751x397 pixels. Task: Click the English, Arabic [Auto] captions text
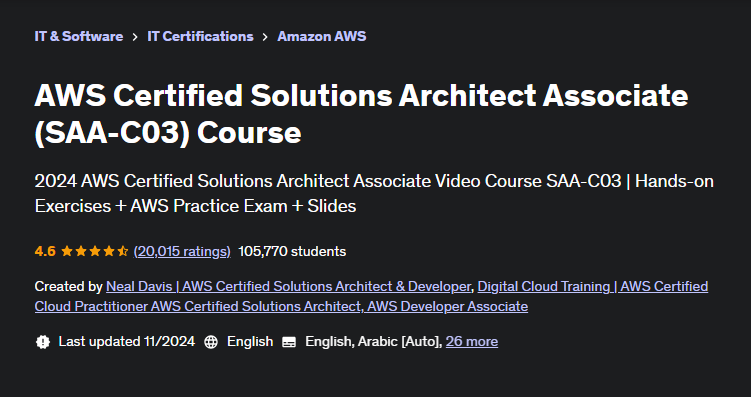tap(374, 341)
